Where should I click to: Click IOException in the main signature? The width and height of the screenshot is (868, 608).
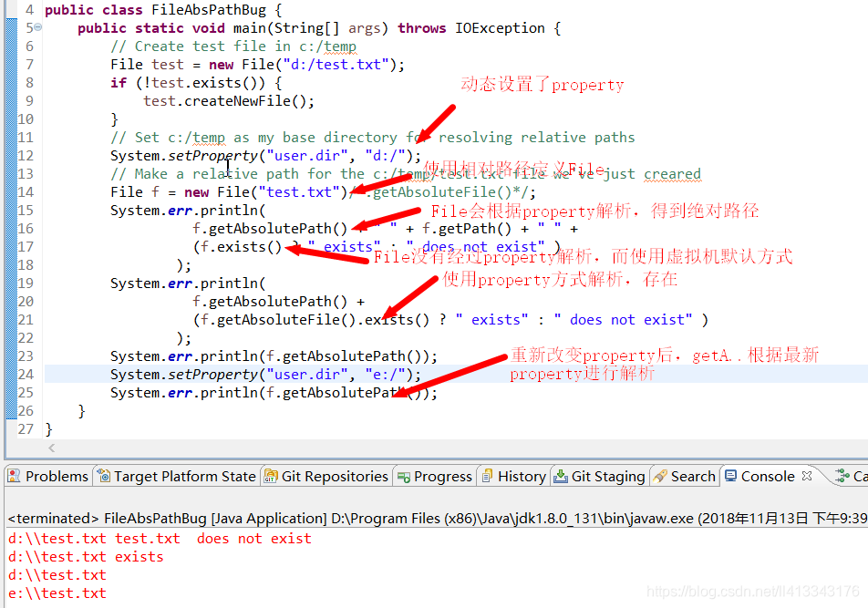click(x=500, y=28)
